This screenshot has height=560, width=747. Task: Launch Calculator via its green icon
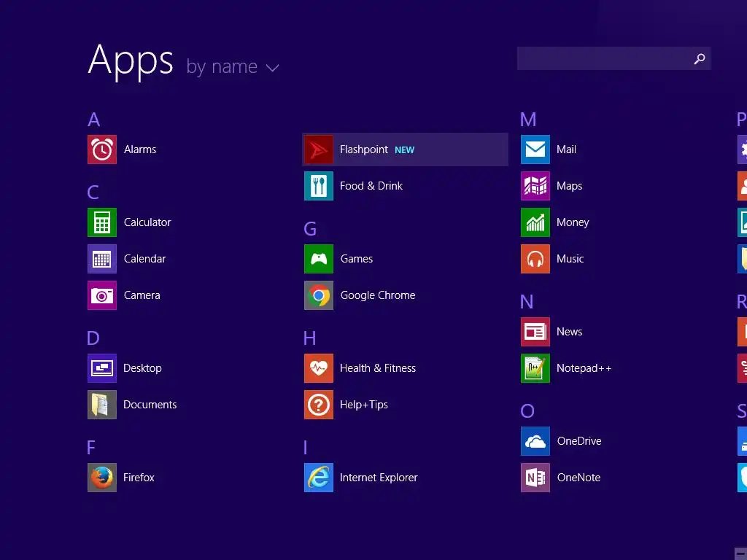[102, 222]
